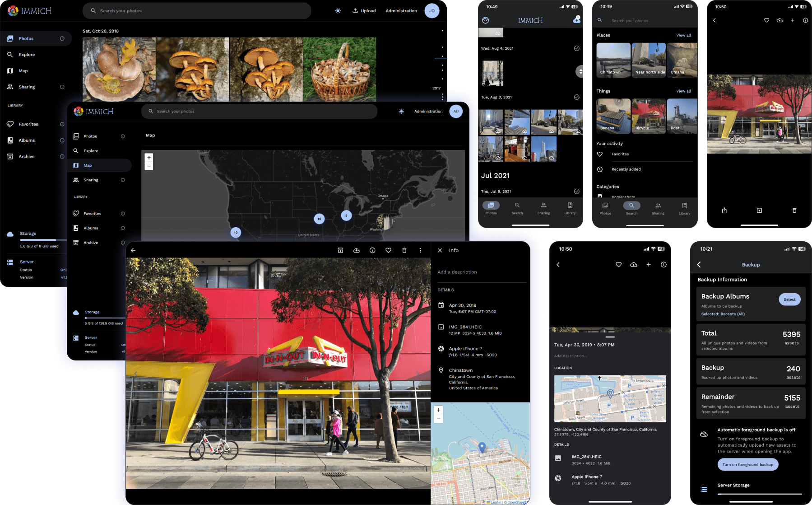The image size is (812, 505).
Task: Select Explore in the left sidebar
Action: click(27, 54)
